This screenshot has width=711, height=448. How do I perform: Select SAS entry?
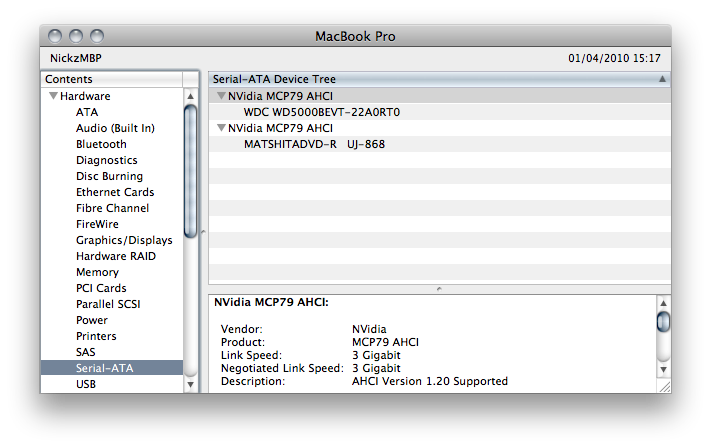point(86,352)
